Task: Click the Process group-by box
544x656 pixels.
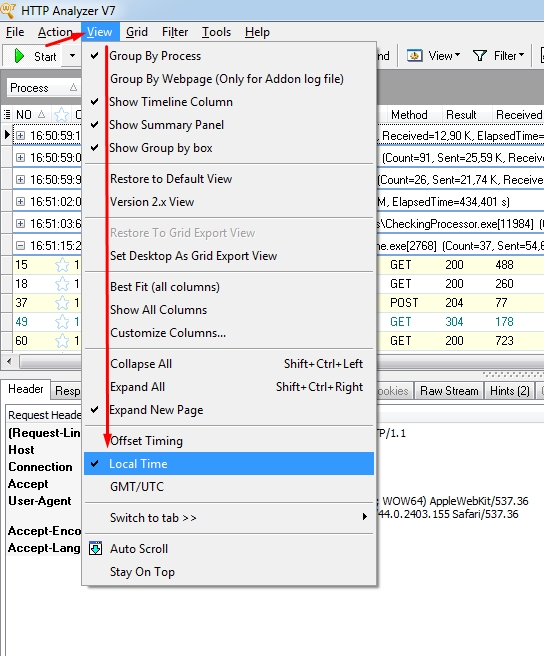Action: (x=44, y=88)
